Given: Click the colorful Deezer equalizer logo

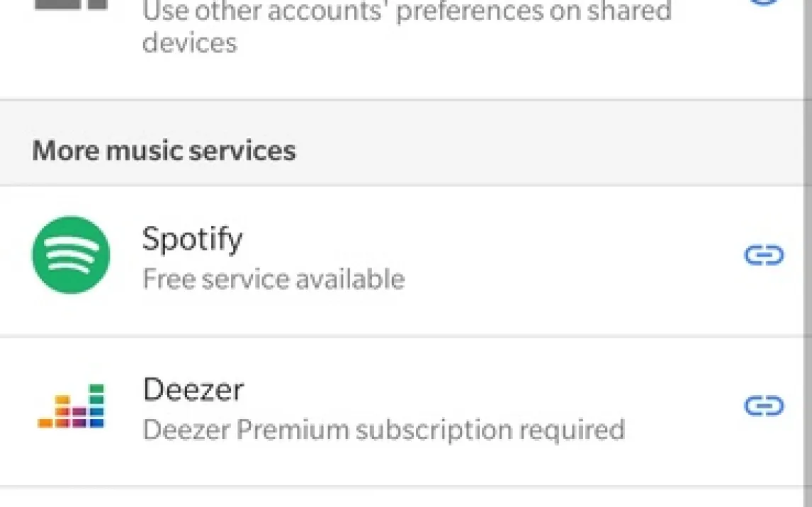Looking at the screenshot, I should 71,406.
